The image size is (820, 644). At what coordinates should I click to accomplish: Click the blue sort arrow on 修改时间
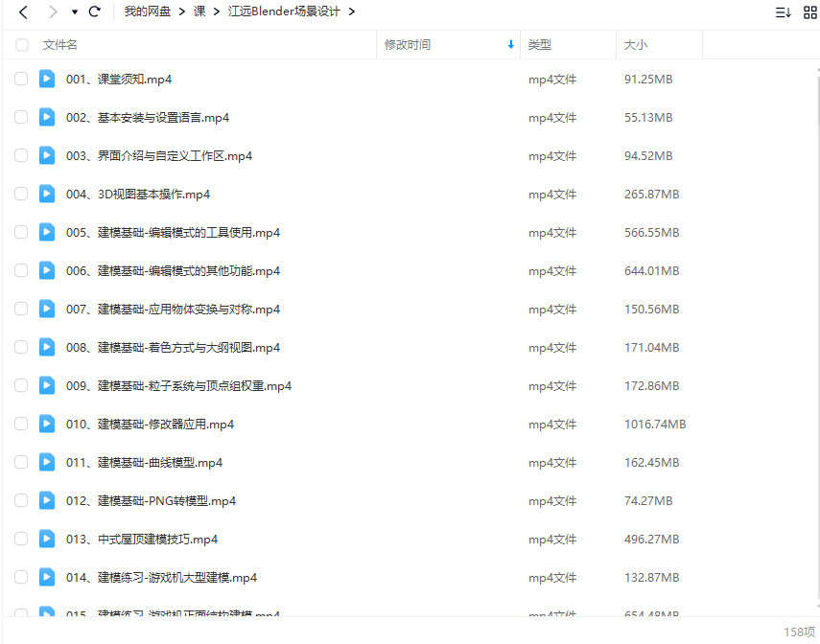[510, 45]
